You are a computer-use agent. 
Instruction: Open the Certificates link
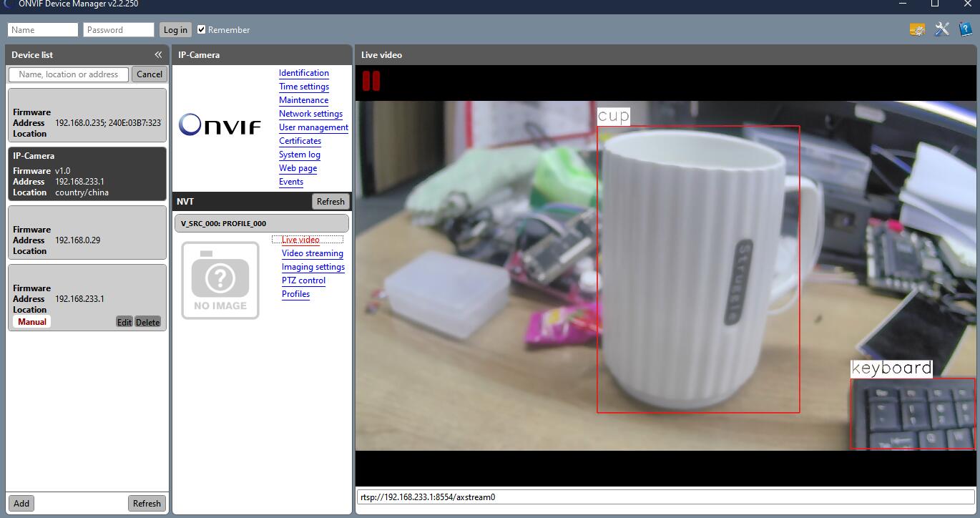[300, 141]
